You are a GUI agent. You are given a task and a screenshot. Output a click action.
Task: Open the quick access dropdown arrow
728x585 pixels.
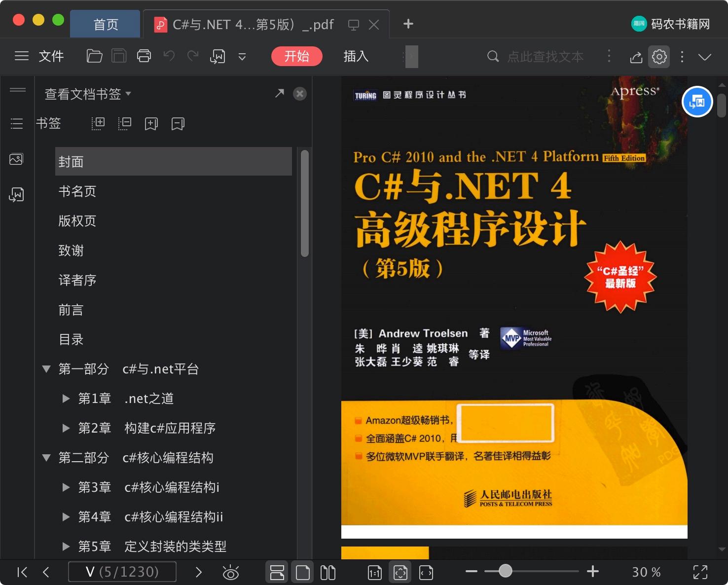242,57
